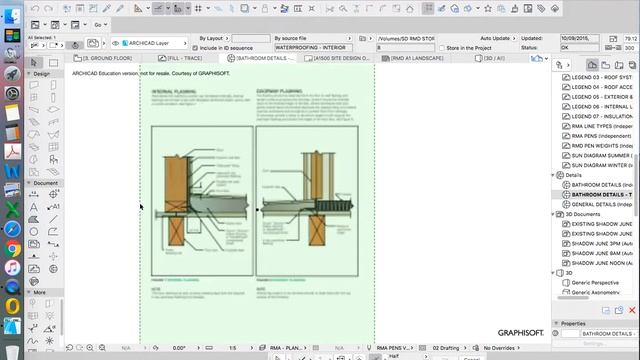This screenshot has height=360, width=640.
Task: Select the Label tool in Document toolbox
Action: point(53,207)
